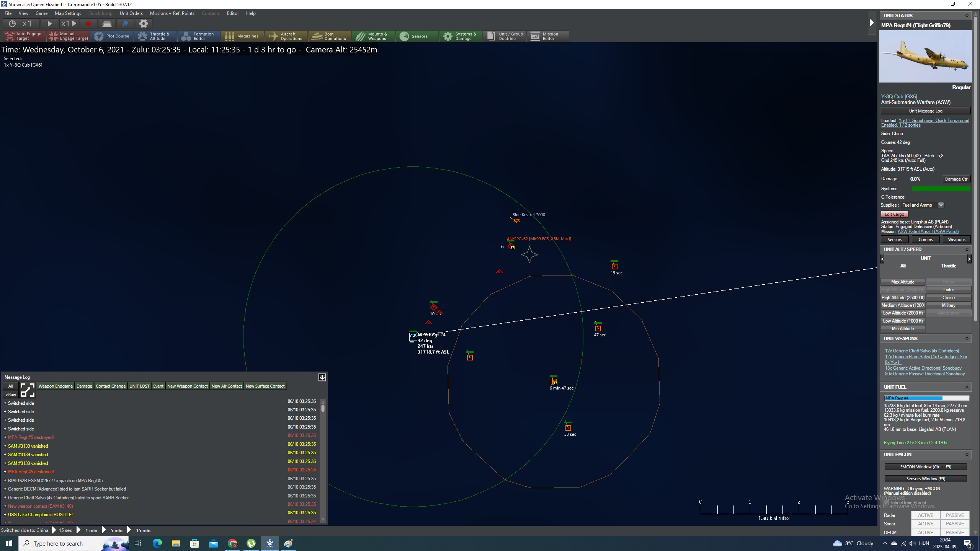Activate Plot Course tool

coord(112,36)
